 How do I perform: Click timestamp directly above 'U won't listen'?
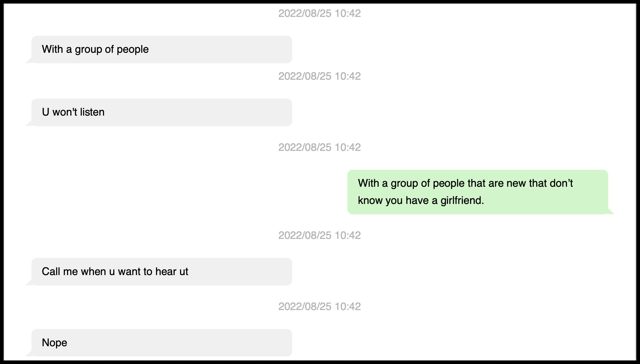click(x=319, y=76)
